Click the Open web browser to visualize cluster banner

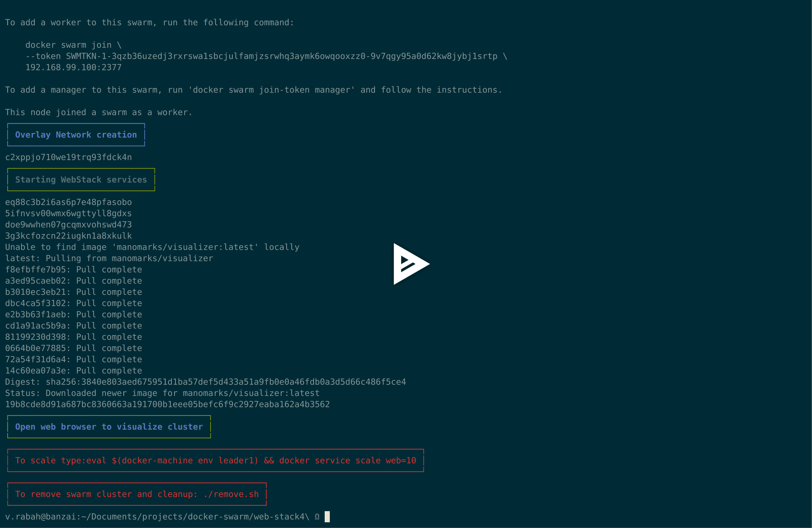108,426
